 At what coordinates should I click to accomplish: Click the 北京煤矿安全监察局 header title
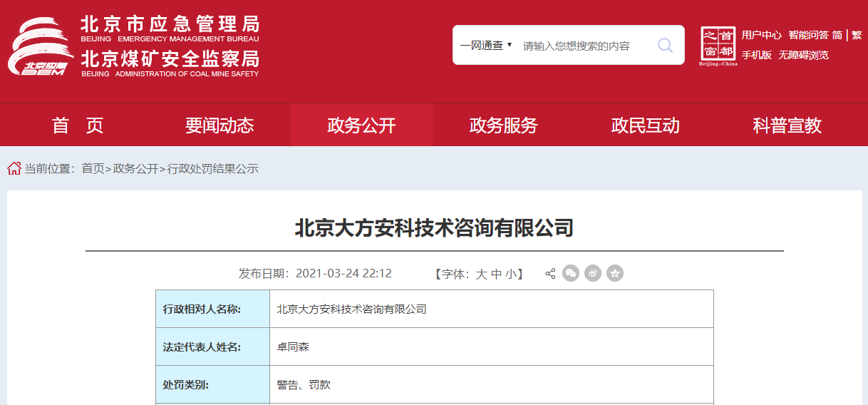pos(170,58)
